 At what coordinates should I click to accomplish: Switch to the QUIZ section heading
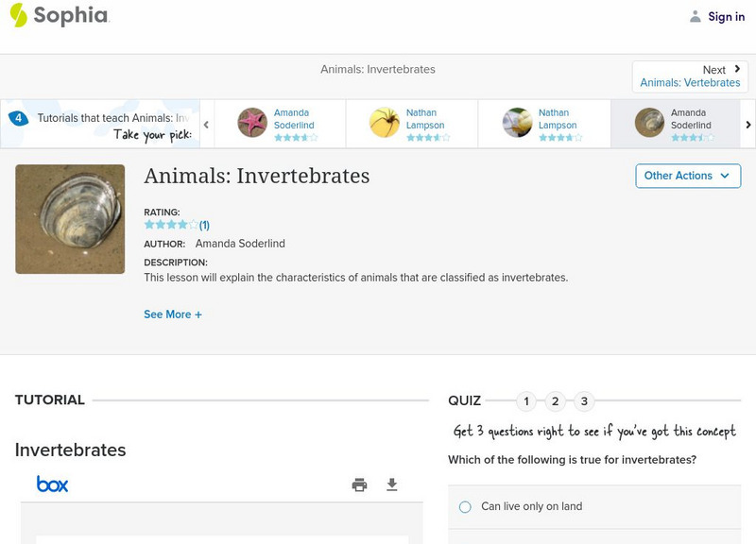pyautogui.click(x=467, y=399)
